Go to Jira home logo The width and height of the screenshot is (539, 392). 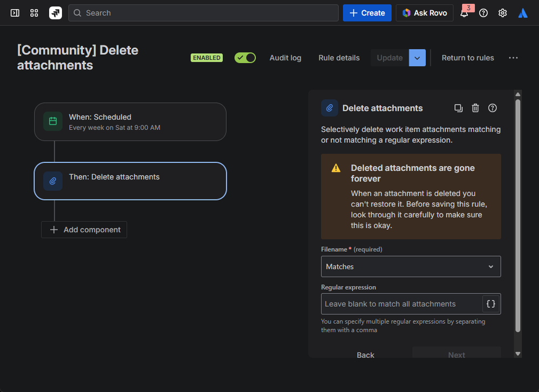point(56,13)
